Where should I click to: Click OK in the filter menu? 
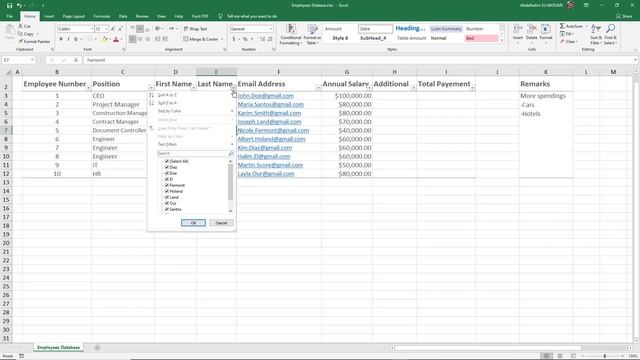193,223
